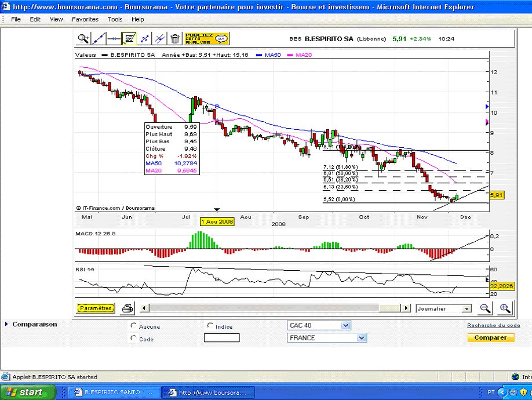Select the trend line drawing tool
This screenshot has height=400, width=532.
pyautogui.click(x=99, y=39)
